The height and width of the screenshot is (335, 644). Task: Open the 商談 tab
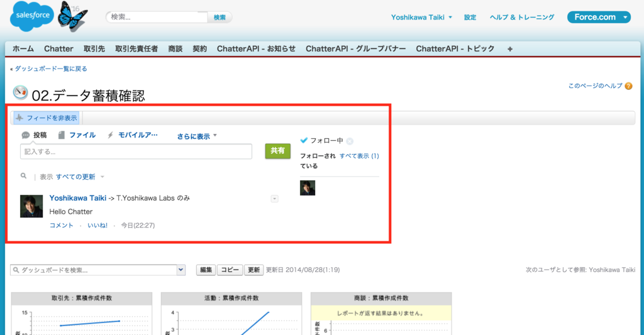click(x=175, y=49)
